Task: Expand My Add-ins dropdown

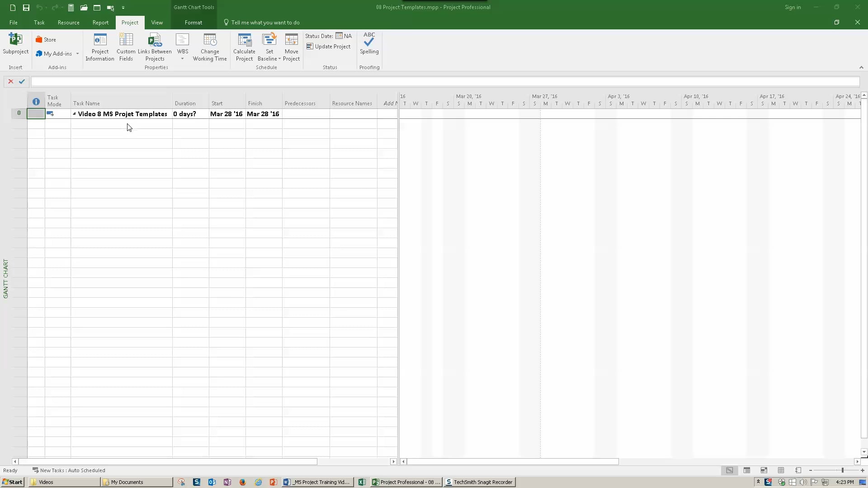Action: tap(77, 54)
